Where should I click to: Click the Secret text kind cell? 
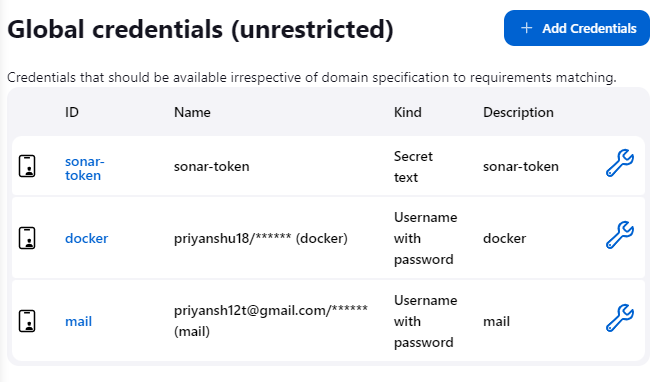pyautogui.click(x=413, y=167)
